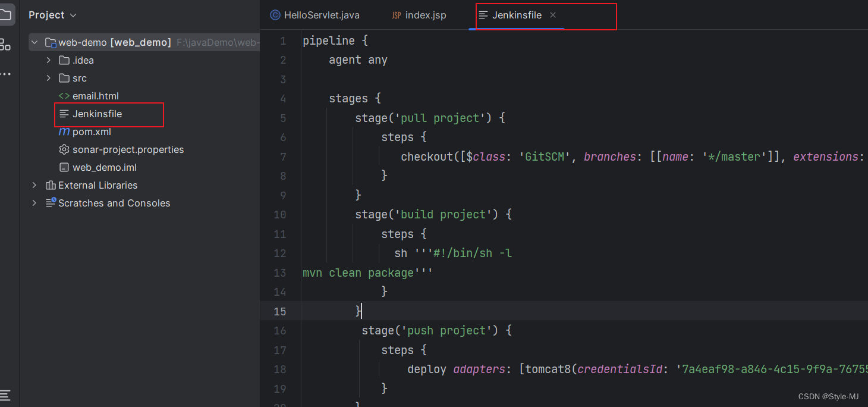
Task: Click line number 5 in gutter
Action: tap(283, 118)
